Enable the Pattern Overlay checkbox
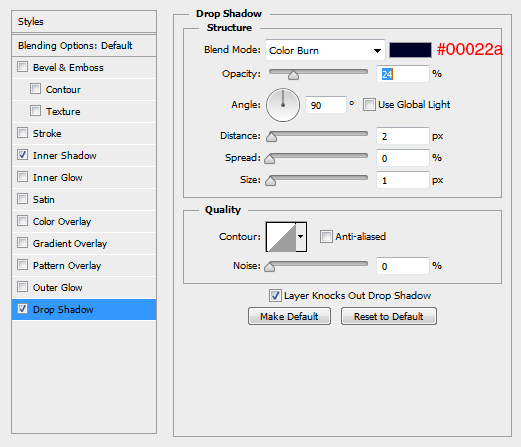This screenshot has height=447, width=521. coord(22,265)
